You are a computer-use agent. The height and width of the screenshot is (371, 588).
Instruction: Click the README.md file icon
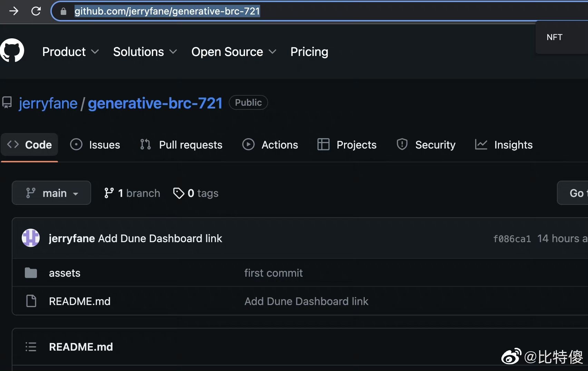[x=31, y=301]
